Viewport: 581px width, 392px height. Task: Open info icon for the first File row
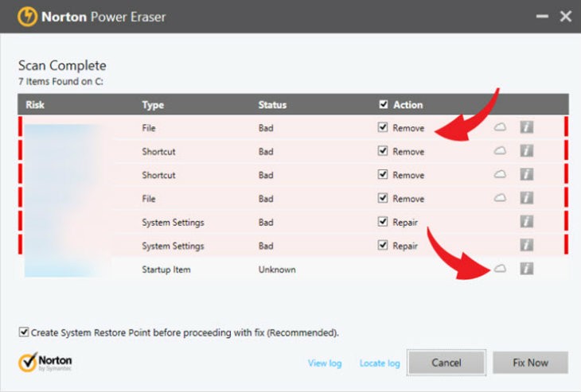point(527,127)
